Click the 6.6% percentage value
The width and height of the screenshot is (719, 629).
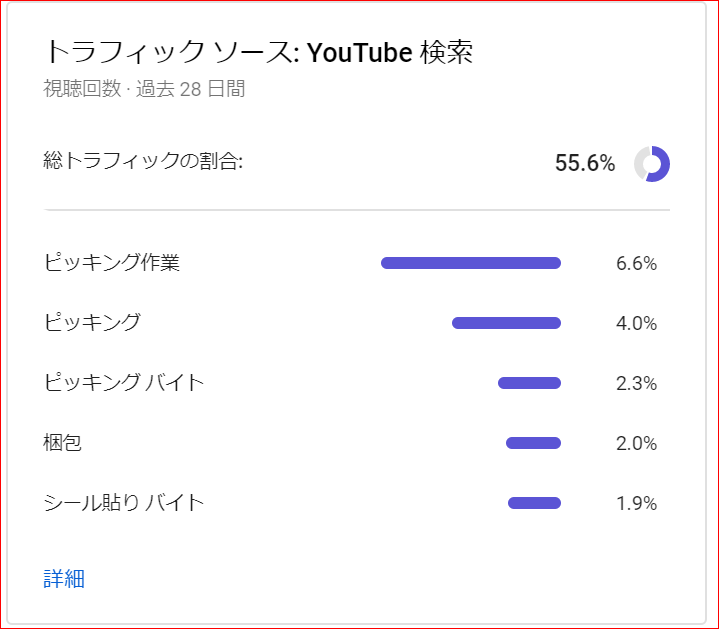tap(636, 264)
